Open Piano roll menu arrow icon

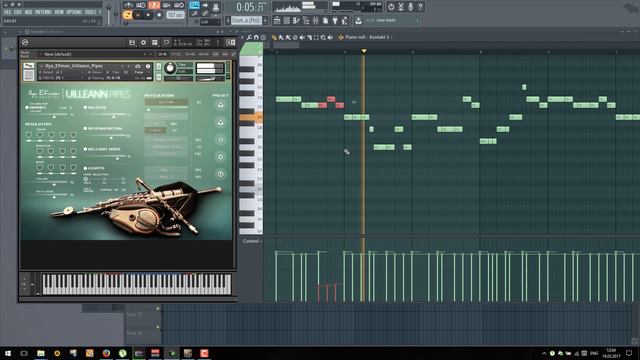242,37
